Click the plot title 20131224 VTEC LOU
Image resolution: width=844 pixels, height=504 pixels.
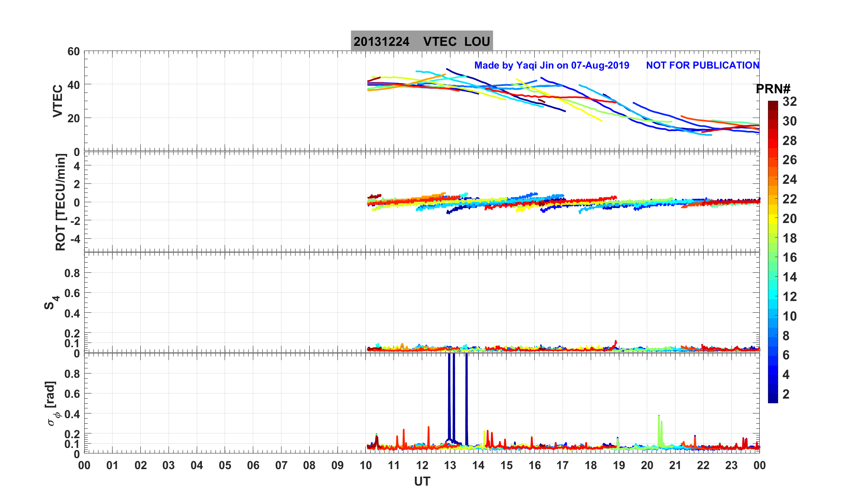(x=421, y=41)
